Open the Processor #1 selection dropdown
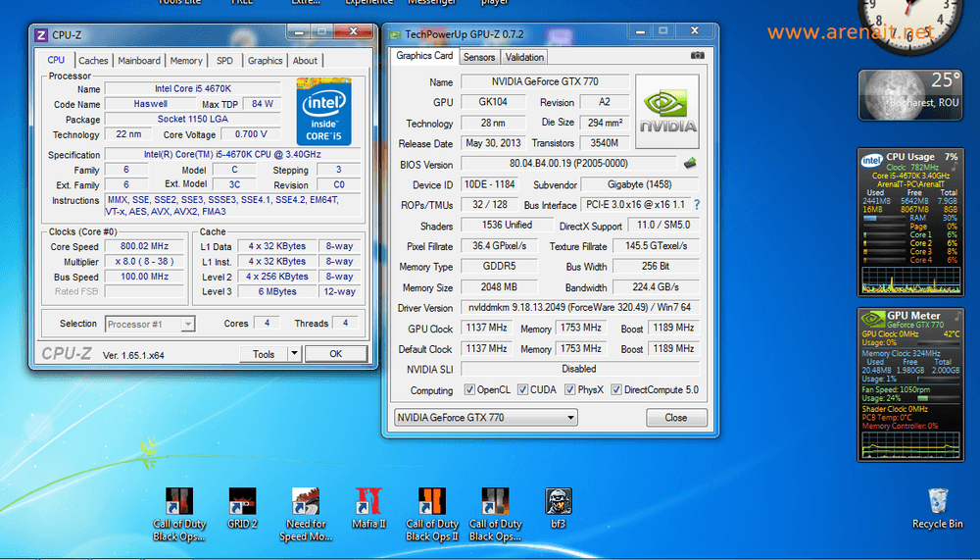The image size is (980, 560). coord(149,324)
